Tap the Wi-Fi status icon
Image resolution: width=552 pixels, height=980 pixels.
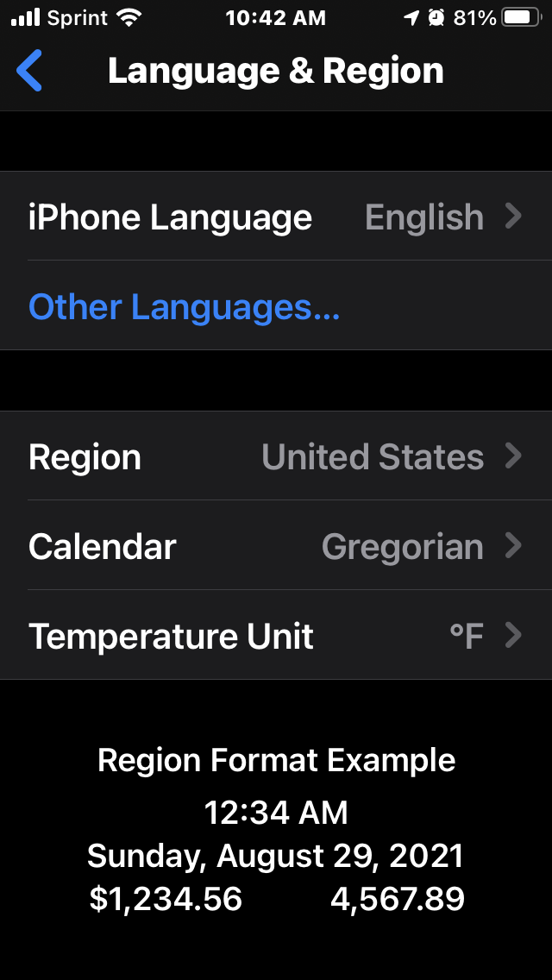click(x=129, y=17)
